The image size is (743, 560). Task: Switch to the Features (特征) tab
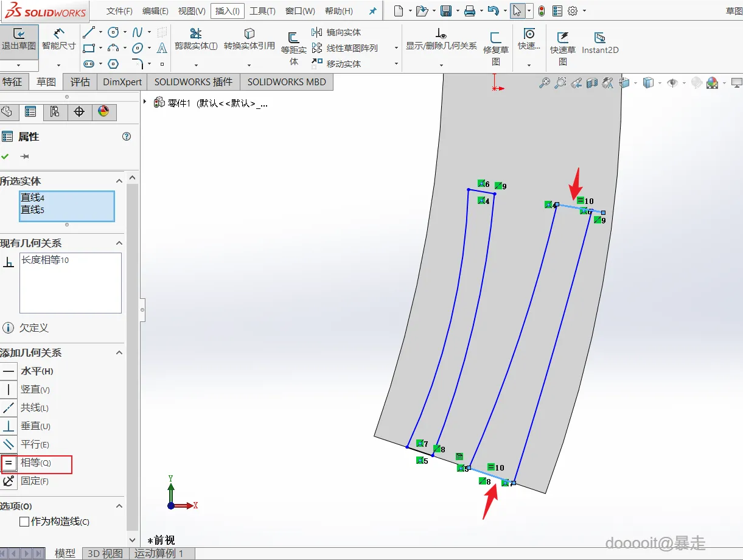point(12,82)
